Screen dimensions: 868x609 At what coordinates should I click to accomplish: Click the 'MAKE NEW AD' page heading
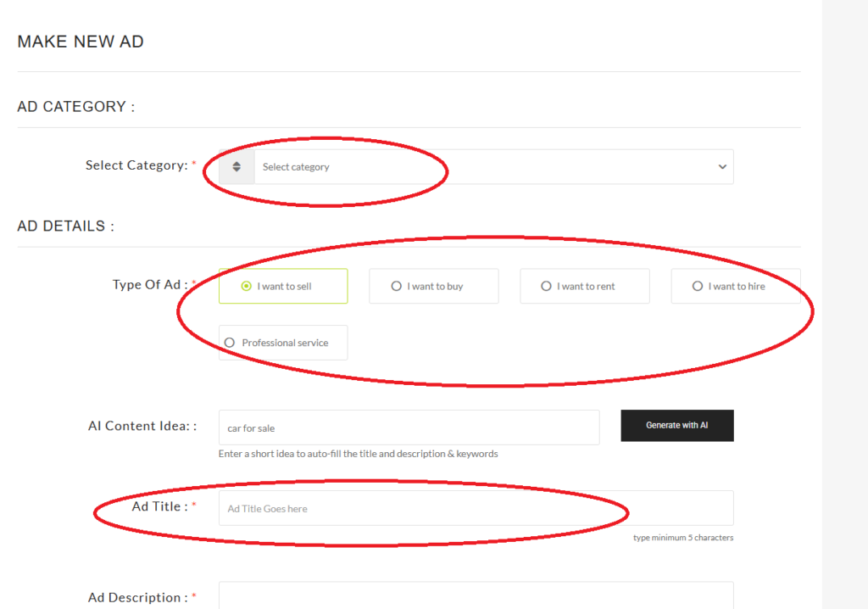(x=81, y=42)
